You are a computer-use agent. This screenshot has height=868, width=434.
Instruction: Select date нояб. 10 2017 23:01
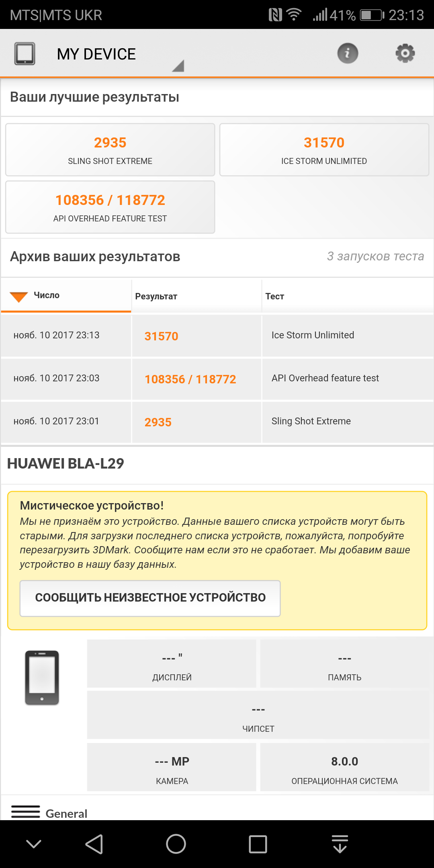coord(56,421)
